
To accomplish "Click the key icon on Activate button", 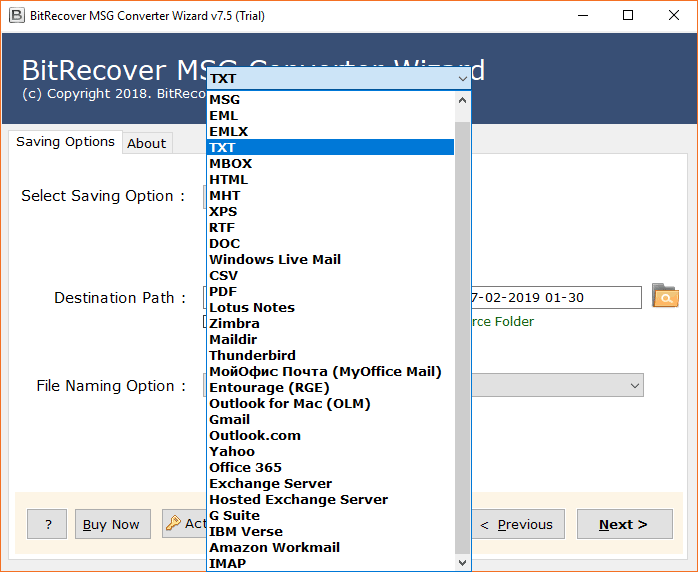I will point(173,523).
